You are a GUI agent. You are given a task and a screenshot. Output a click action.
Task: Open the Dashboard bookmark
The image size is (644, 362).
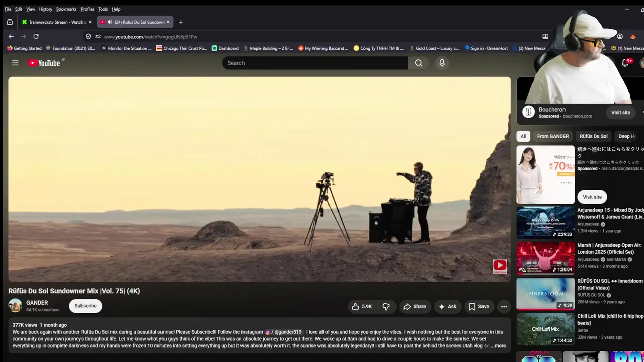pyautogui.click(x=225, y=48)
